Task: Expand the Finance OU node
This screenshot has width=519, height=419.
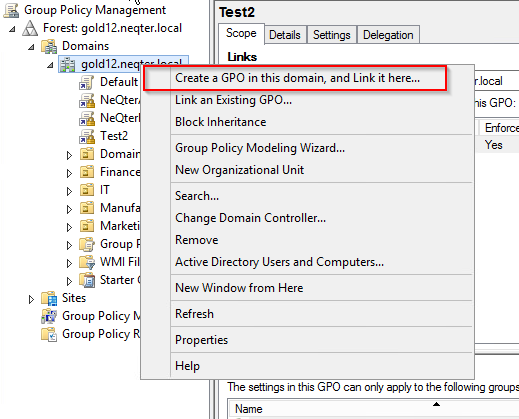Action: pyautogui.click(x=69, y=173)
